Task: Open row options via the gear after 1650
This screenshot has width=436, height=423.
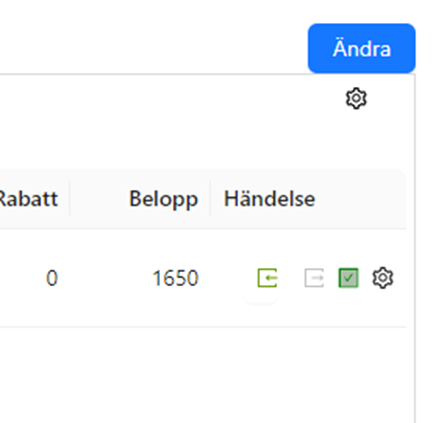Action: pyautogui.click(x=383, y=278)
